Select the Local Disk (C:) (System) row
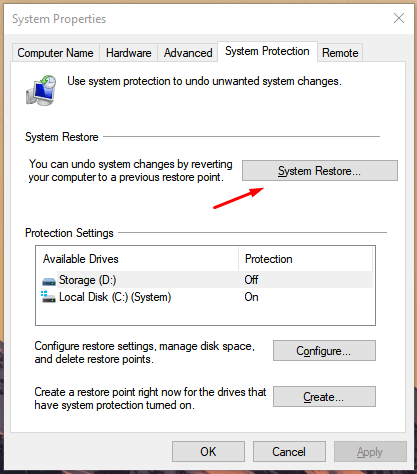This screenshot has width=417, height=474. point(206,297)
